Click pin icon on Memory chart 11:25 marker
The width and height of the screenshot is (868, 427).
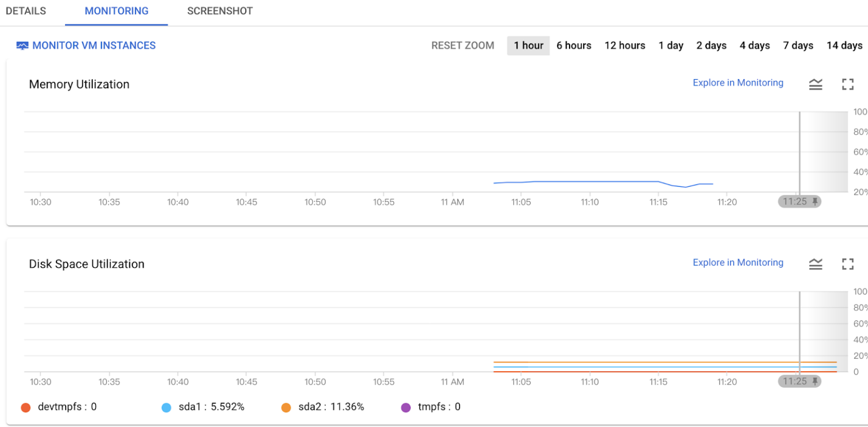point(814,202)
